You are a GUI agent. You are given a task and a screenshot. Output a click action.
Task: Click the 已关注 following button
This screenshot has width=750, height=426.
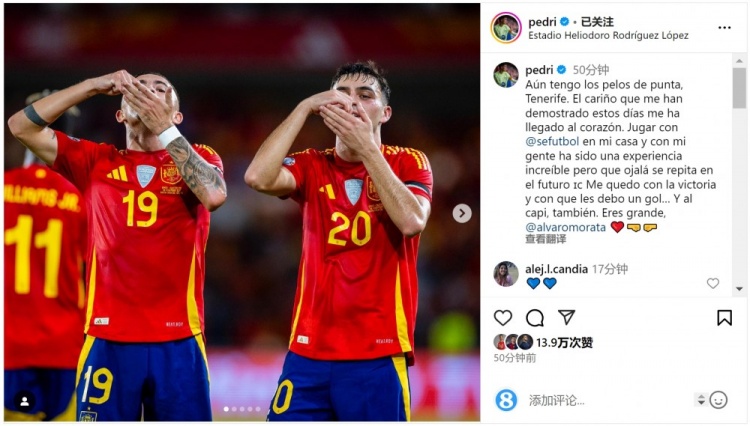597,22
